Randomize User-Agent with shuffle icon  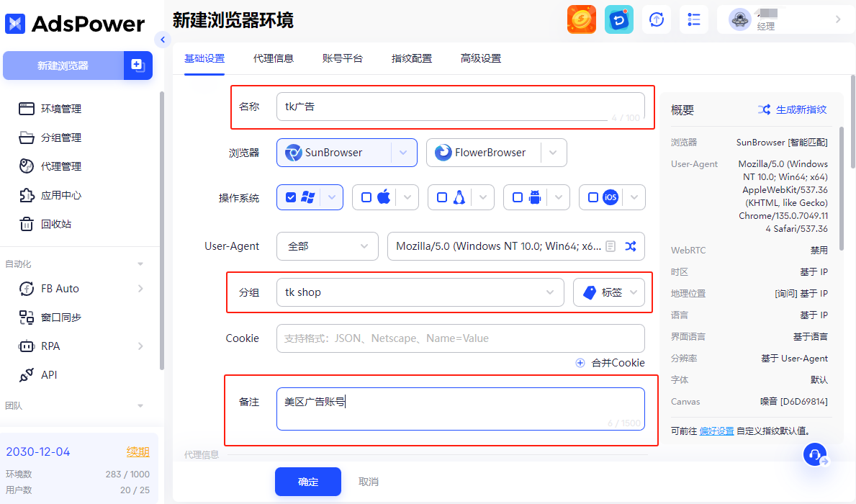(x=631, y=246)
